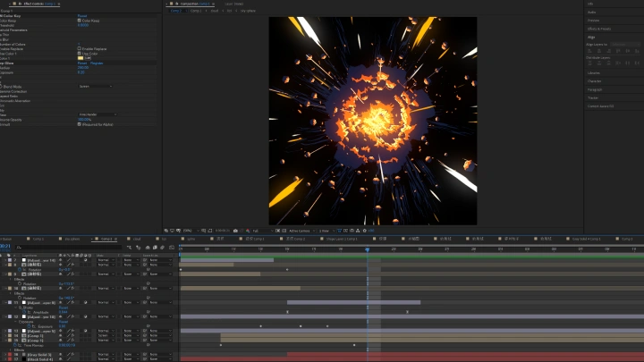Switch to the sky sphere timeline tab
Viewport: 644px width, 362px height.
[x=72, y=239]
